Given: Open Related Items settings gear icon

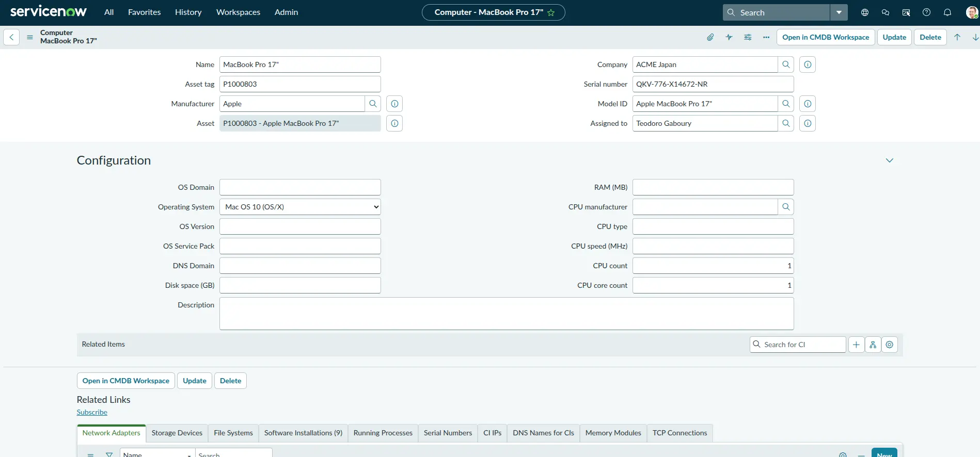Looking at the screenshot, I should (x=889, y=345).
